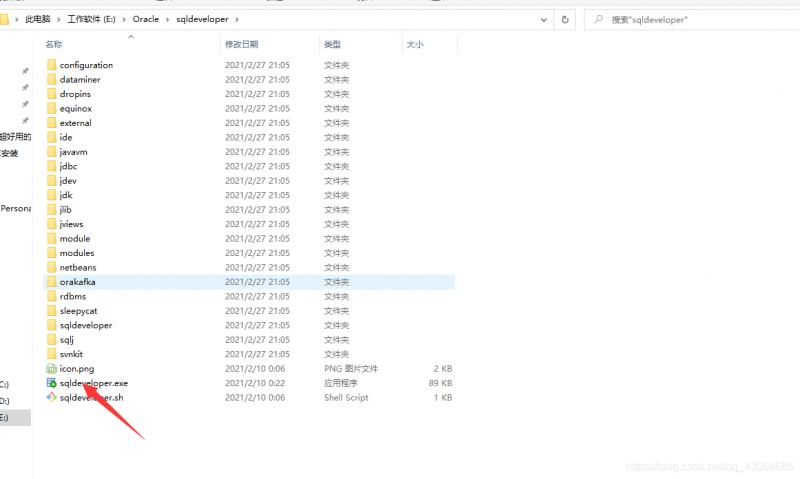Open the address bar history dropdown
Viewport: 800px width, 479px height.
pos(544,20)
